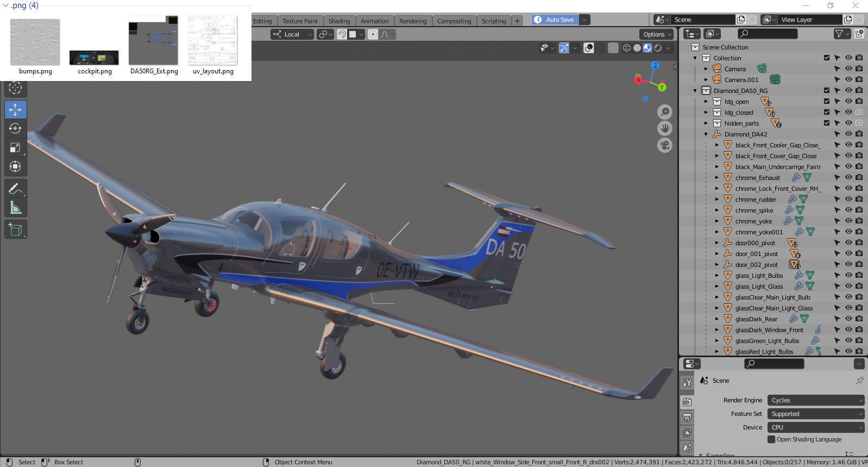Disable rendering for glass_Light_Glass camera icon
Viewport: 868px width, 467px height.
click(x=859, y=286)
